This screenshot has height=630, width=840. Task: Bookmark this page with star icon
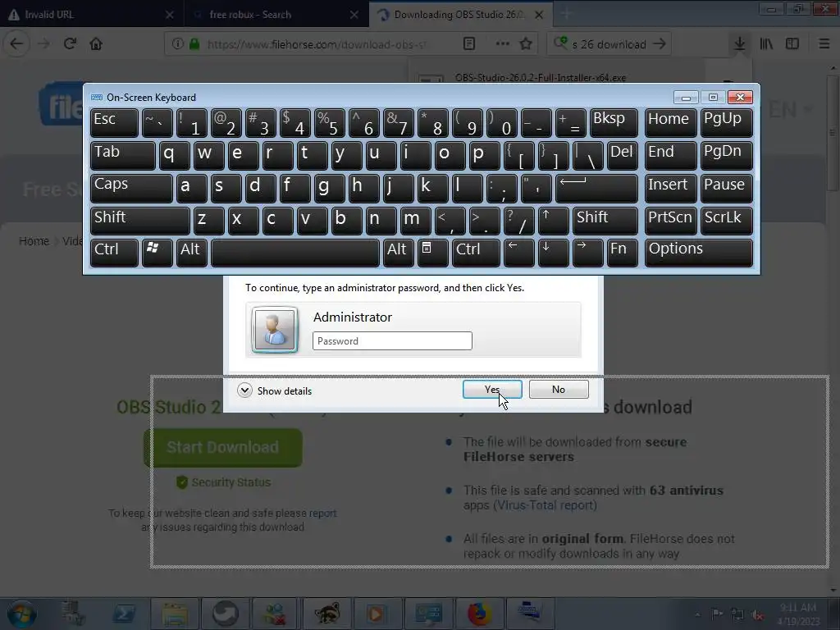pyautogui.click(x=526, y=44)
